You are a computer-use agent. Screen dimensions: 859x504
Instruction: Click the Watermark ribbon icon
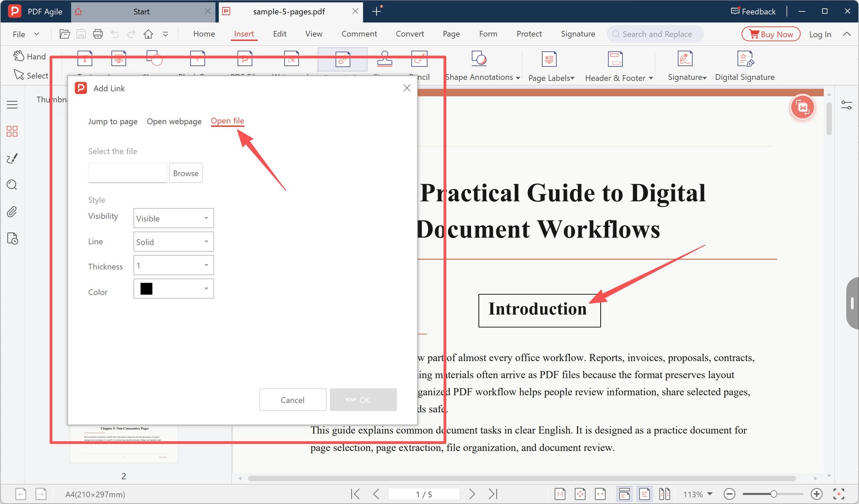coord(291,59)
